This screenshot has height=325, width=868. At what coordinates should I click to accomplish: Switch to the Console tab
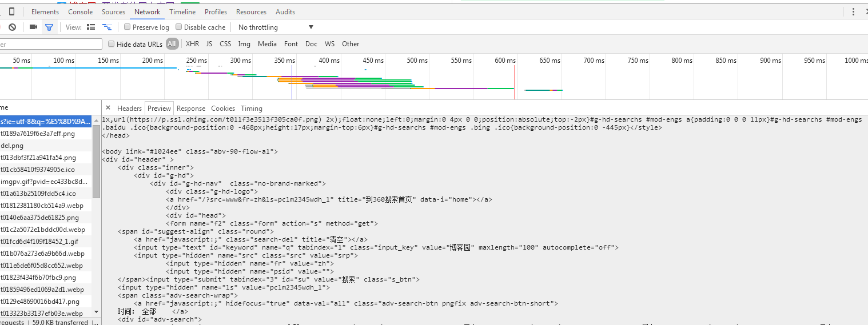click(81, 11)
